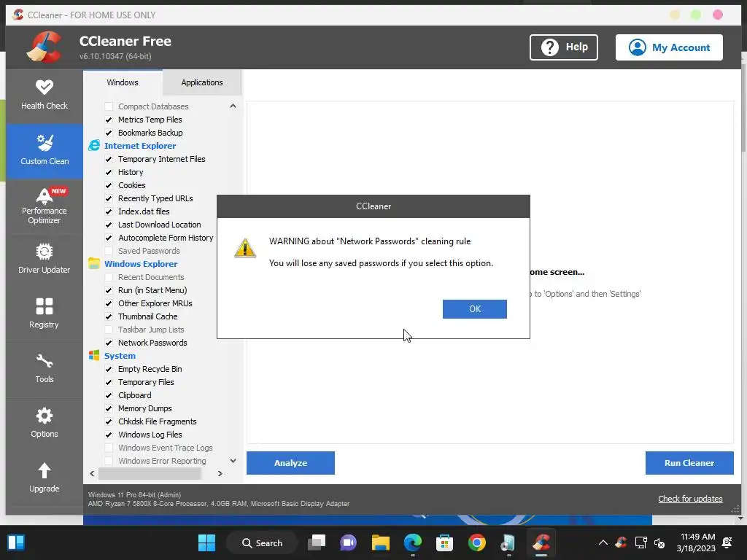The image size is (747, 560).
Task: Toggle the Thumbnail Cache checkbox
Action: 109,316
